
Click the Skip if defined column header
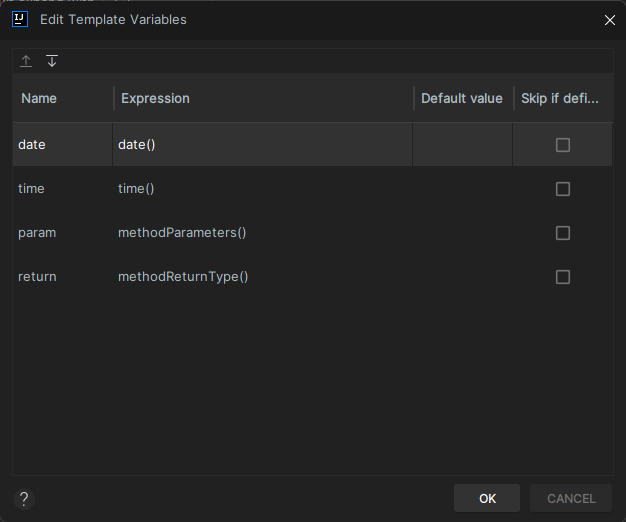(x=563, y=98)
